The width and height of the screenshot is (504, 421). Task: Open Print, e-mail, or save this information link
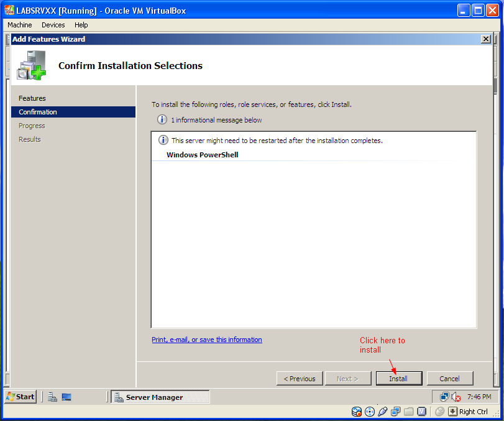tap(207, 340)
